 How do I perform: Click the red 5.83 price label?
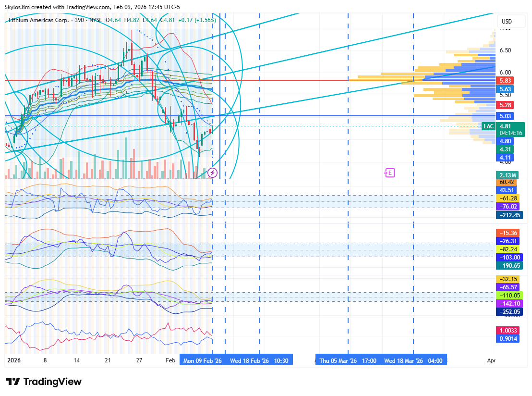tap(506, 81)
